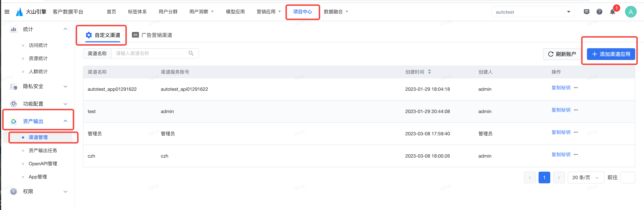
Task: Expand the 权限 sidebar section
Action: (65, 192)
